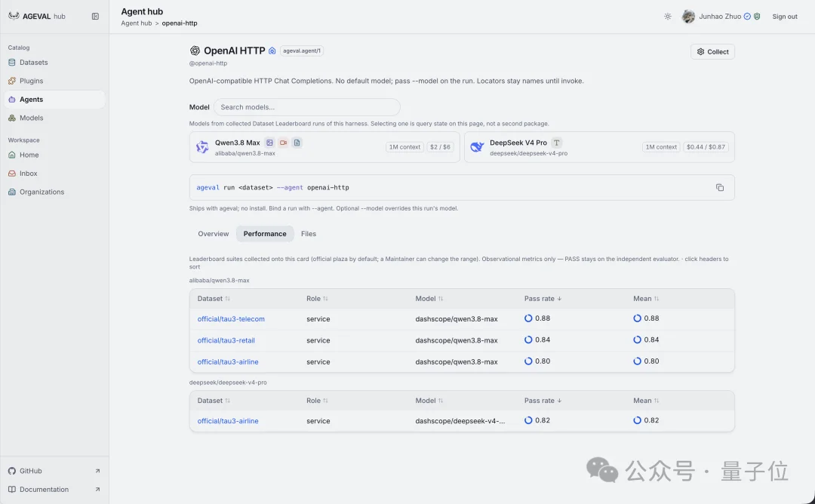Open official/tau3-telecom dataset link
815x504 pixels.
tap(231, 319)
